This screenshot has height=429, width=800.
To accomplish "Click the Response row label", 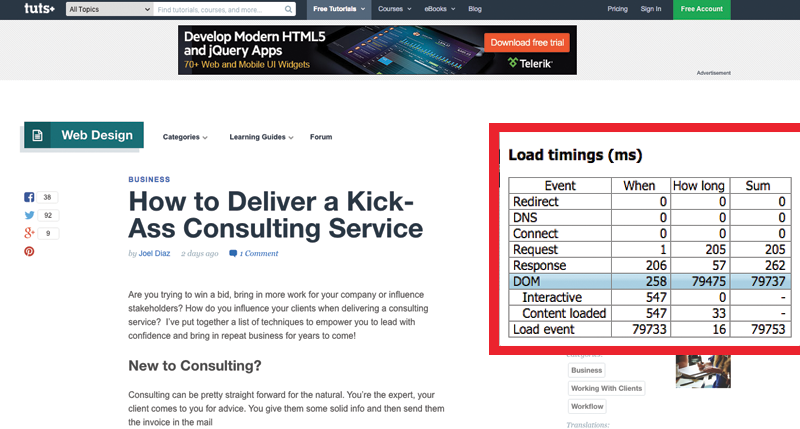I will click(x=539, y=265).
